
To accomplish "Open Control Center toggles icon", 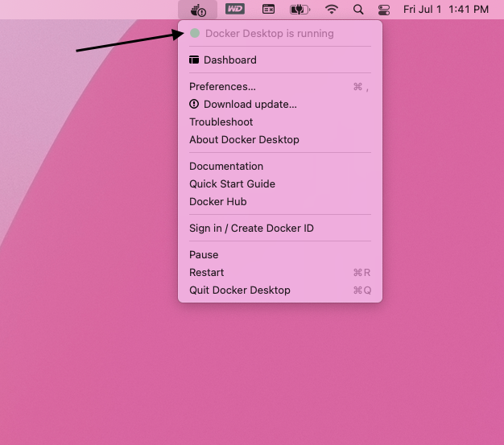I will (384, 10).
